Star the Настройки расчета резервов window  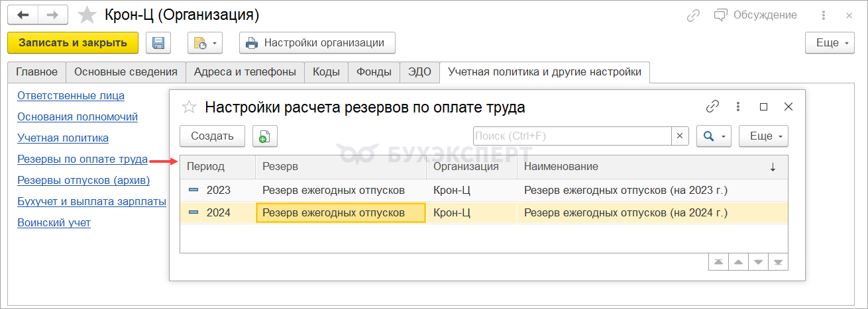[189, 107]
